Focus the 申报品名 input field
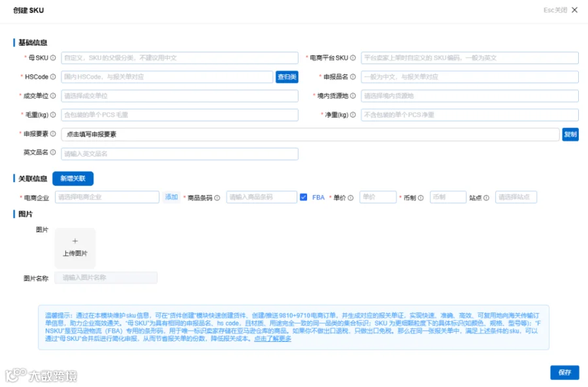 (470, 77)
